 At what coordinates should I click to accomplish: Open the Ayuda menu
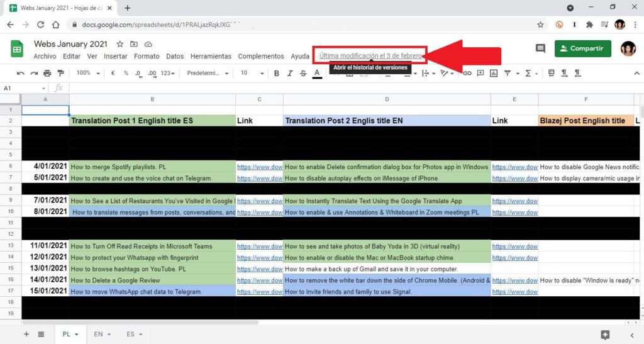pos(300,56)
